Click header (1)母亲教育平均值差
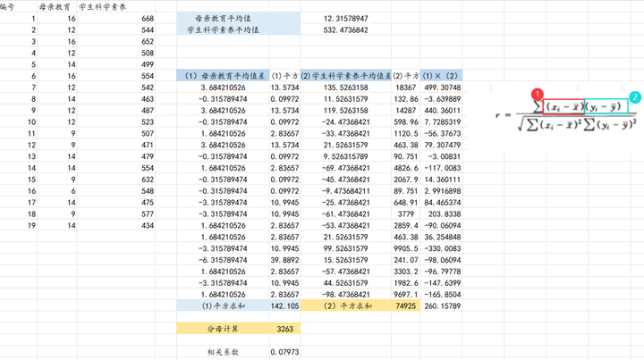 pos(223,76)
